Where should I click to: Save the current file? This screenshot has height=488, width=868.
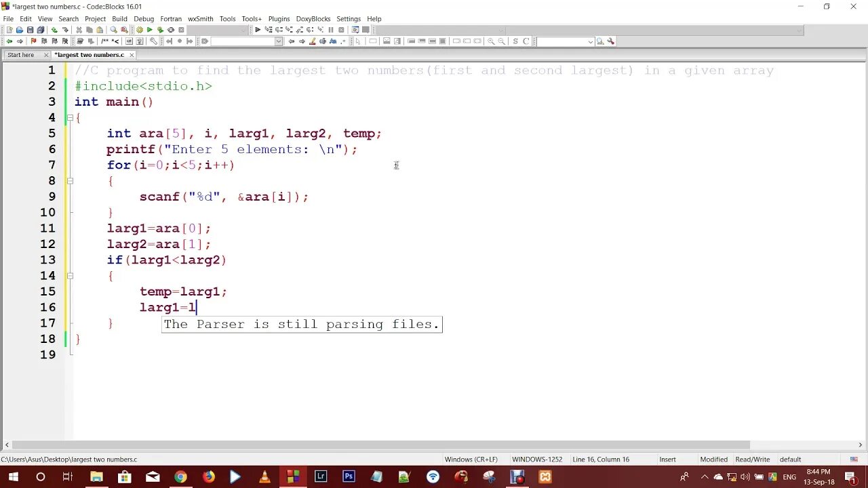pyautogui.click(x=31, y=30)
